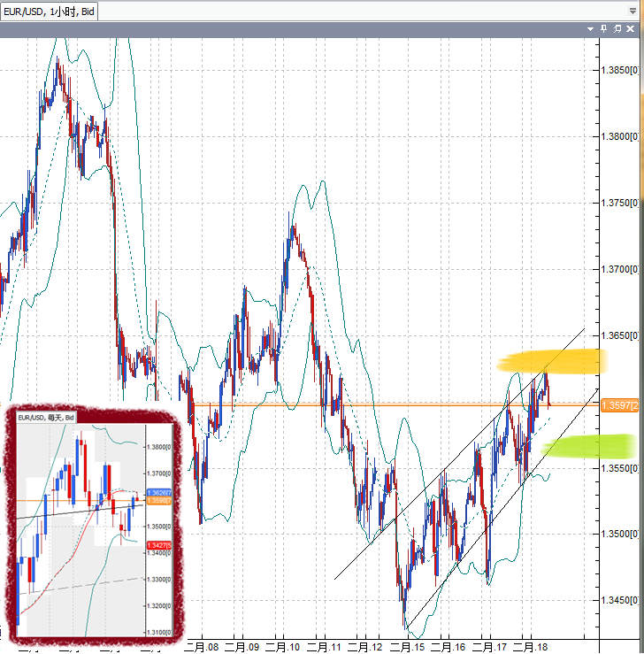Viewport: 644px width, 654px height.
Task: Click the 二月.08 date label
Action: (x=203, y=647)
